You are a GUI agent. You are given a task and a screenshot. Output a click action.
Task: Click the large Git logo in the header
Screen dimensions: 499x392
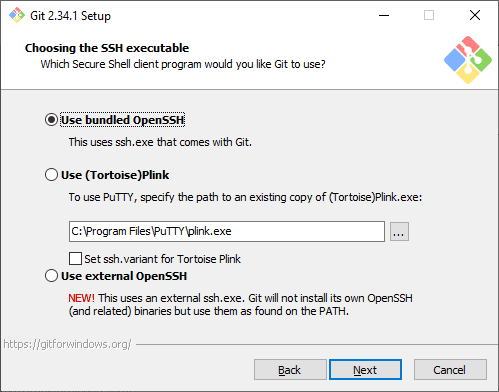click(468, 60)
